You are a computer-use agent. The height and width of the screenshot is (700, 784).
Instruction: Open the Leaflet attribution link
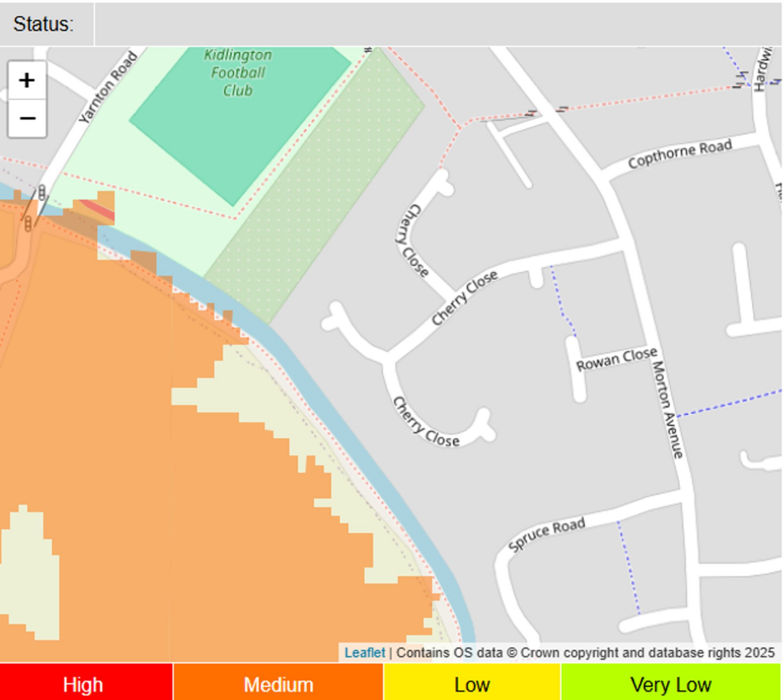pyautogui.click(x=364, y=653)
